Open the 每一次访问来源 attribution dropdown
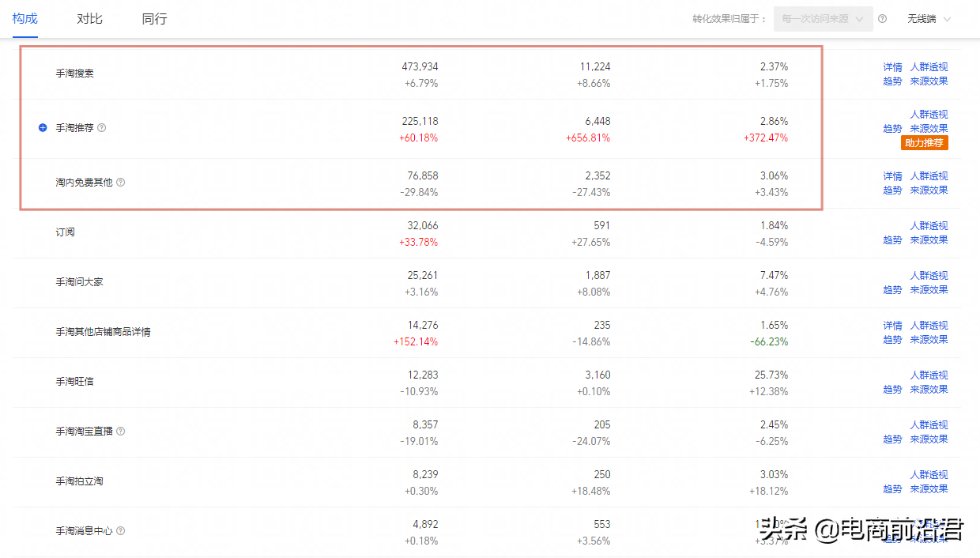The image size is (980, 558). point(823,19)
